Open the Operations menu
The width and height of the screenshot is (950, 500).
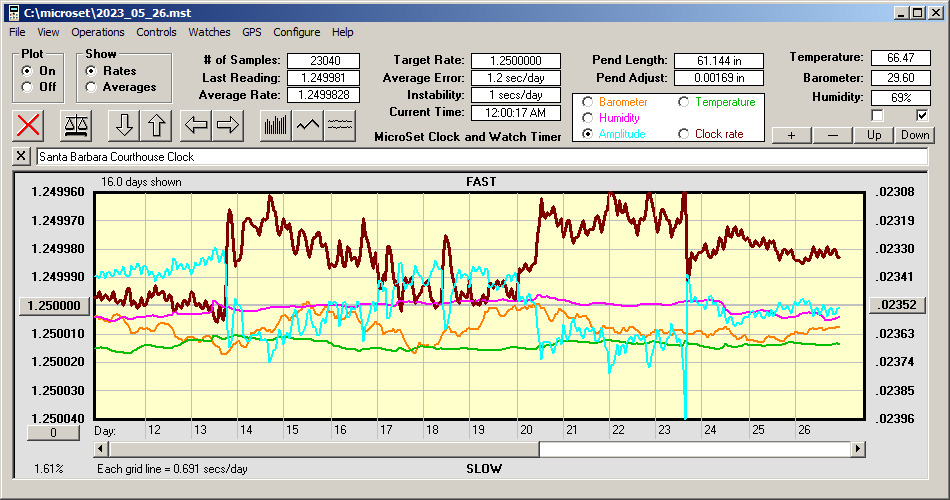click(98, 32)
